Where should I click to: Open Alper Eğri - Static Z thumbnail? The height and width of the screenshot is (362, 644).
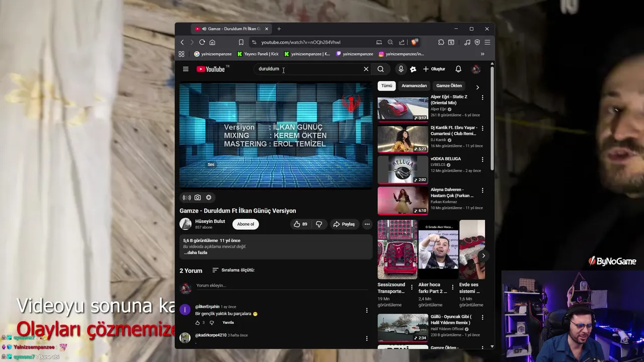(403, 109)
